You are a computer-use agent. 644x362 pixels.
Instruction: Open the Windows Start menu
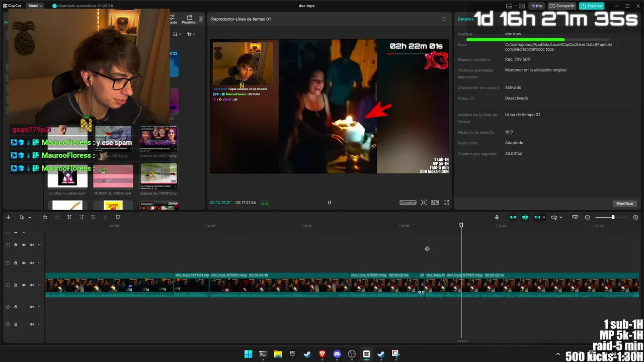point(248,354)
